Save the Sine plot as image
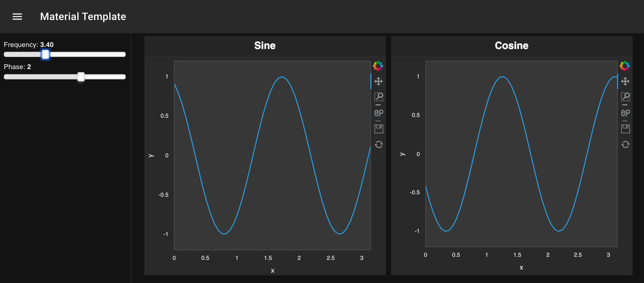Viewport: 644px width, 283px height. click(x=379, y=129)
